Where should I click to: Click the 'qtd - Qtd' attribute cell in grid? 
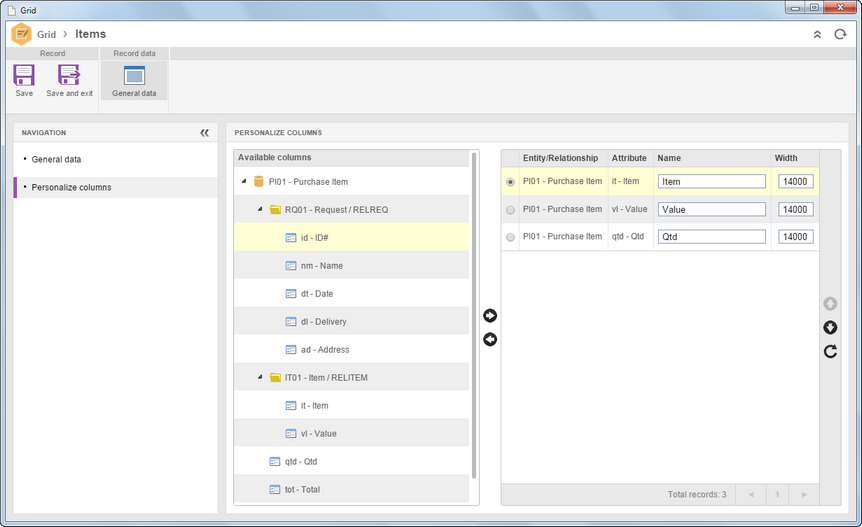tap(630, 237)
